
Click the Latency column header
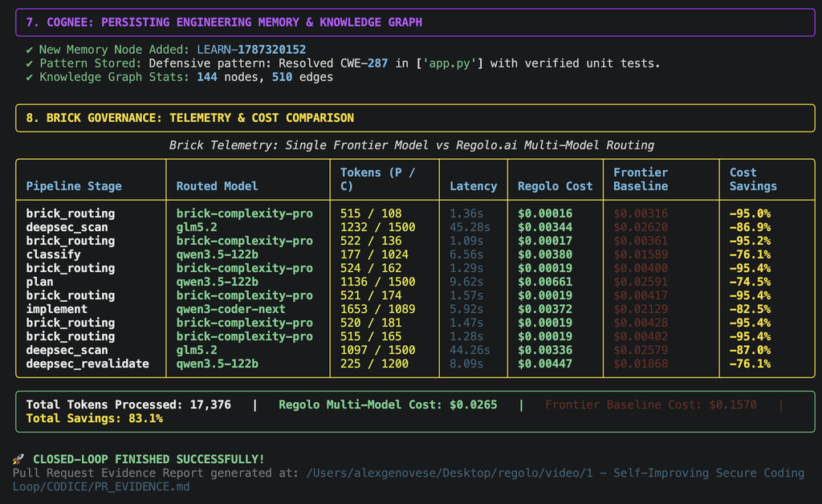pos(474,186)
